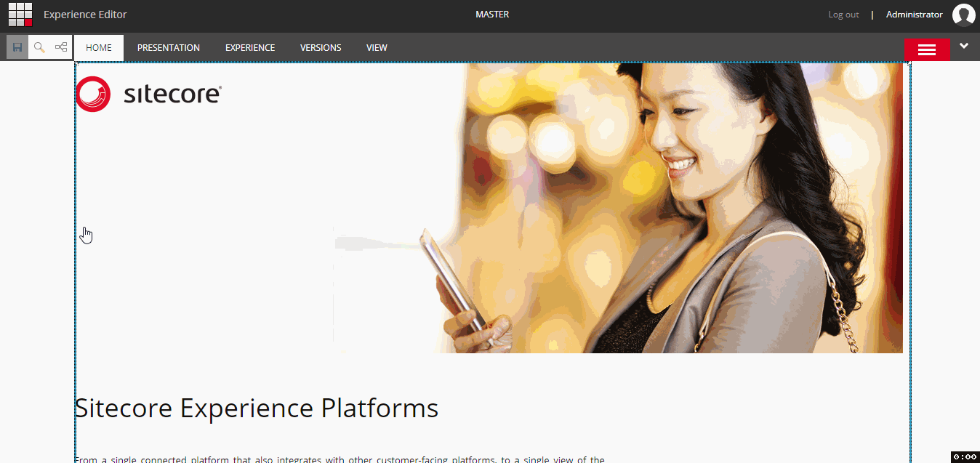Click the Administrator profile avatar

964,15
